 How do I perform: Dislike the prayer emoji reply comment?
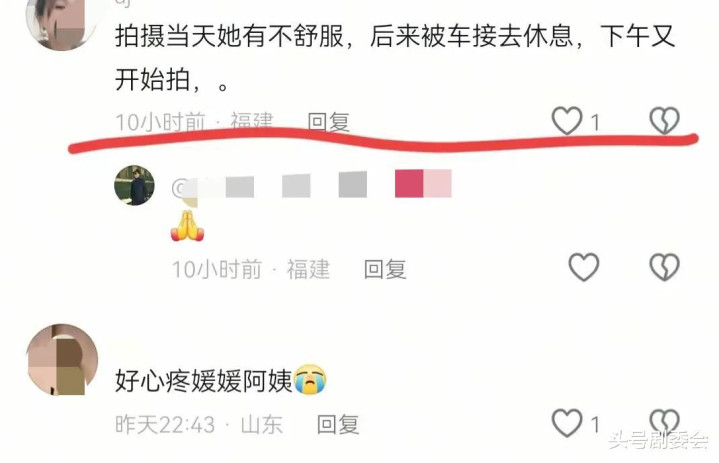click(x=664, y=267)
